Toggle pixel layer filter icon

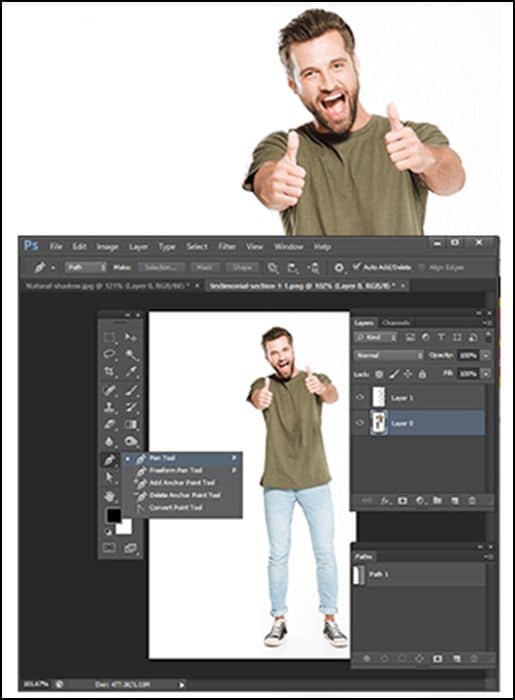pyautogui.click(x=410, y=338)
